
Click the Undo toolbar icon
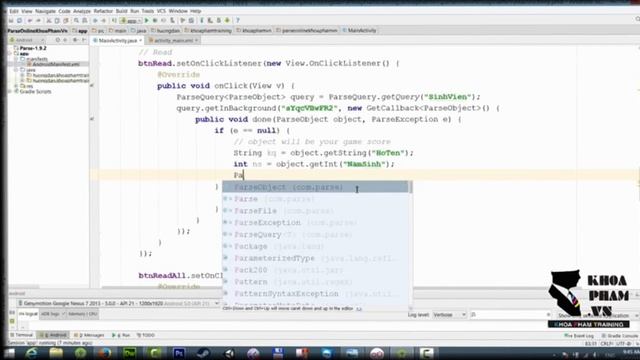pyautogui.click(x=30, y=20)
